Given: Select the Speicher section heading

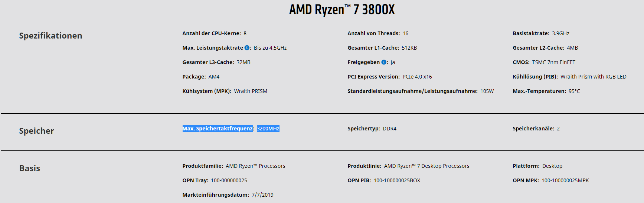Looking at the screenshot, I should click(36, 131).
